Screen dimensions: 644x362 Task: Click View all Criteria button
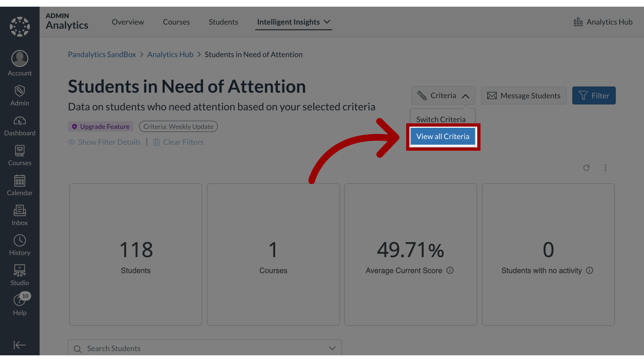tap(442, 136)
